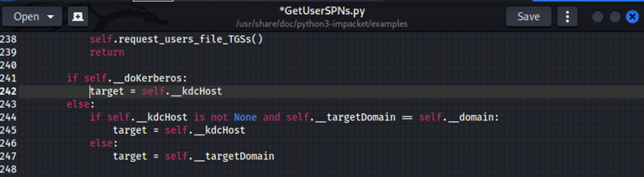This screenshot has height=177, width=644.
Task: Click on '__targetDomain' in line 247
Action: click(234, 156)
